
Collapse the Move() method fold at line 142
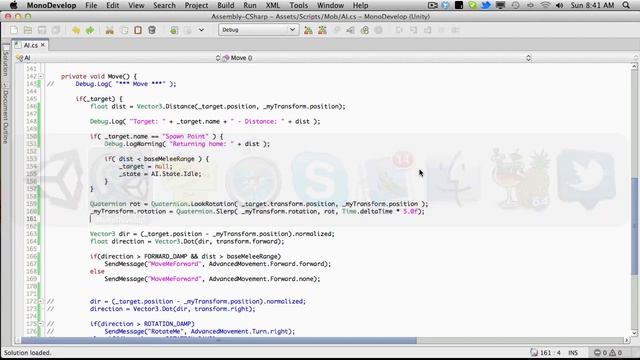[x=41, y=76]
